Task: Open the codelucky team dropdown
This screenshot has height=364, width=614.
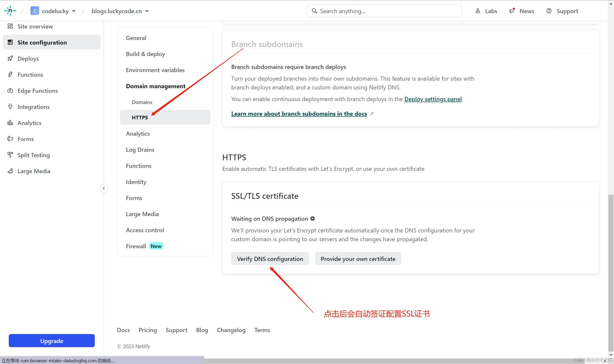Action: point(53,11)
